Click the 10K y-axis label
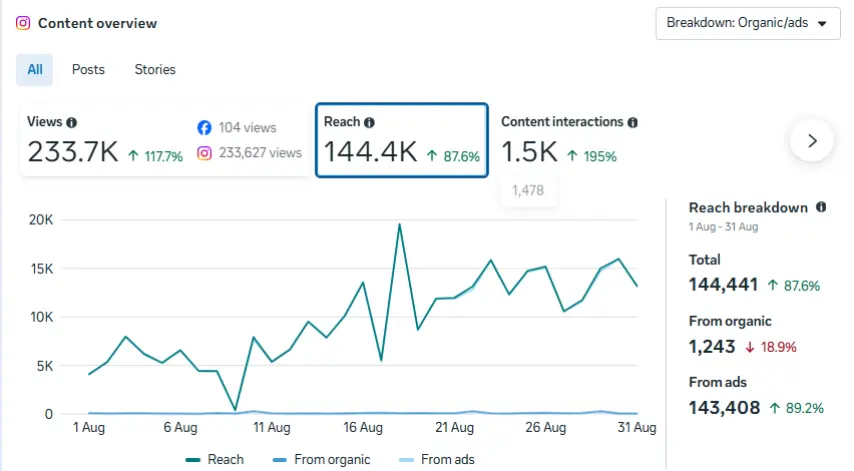The height and width of the screenshot is (471, 854). tap(41, 317)
